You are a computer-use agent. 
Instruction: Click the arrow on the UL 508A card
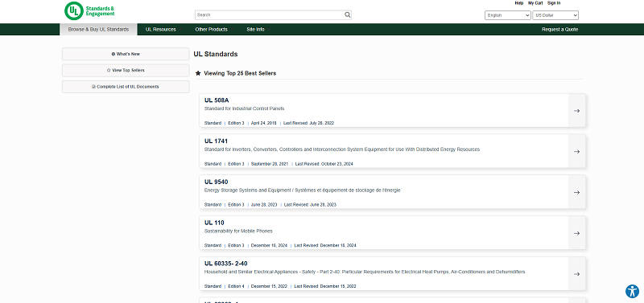(576, 111)
